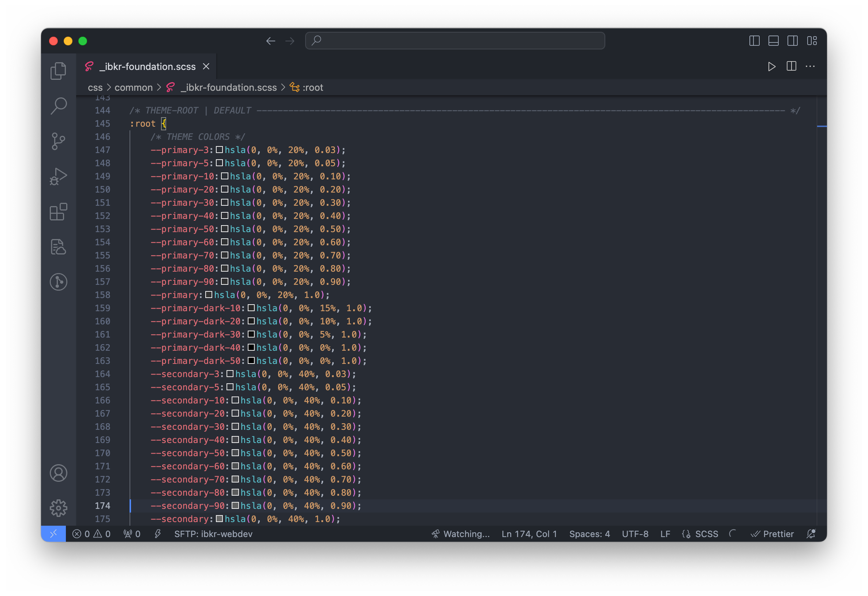The image size is (868, 596).
Task: Click the spinning progress status icon
Action: point(733,534)
